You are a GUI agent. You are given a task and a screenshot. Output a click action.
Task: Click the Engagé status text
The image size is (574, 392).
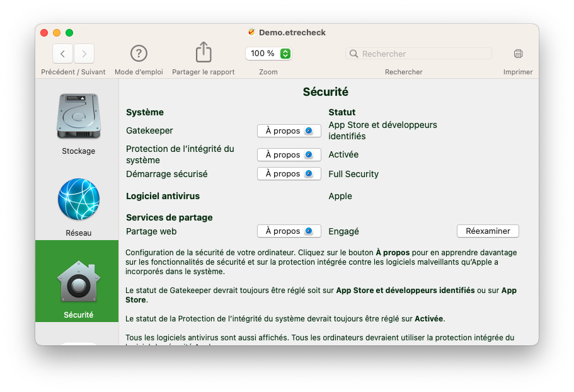(343, 231)
